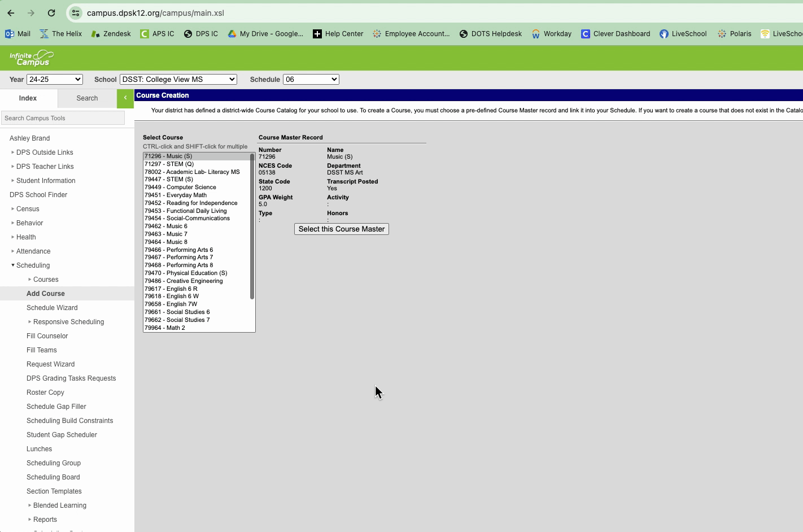The width and height of the screenshot is (803, 532).
Task: Expand the Behavior tree node
Action: (x=13, y=223)
